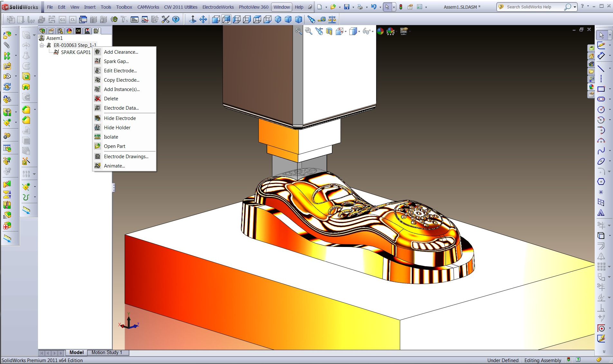The height and width of the screenshot is (364, 613).
Task: Click the tape Measure tool icon
Action: [x=322, y=19]
